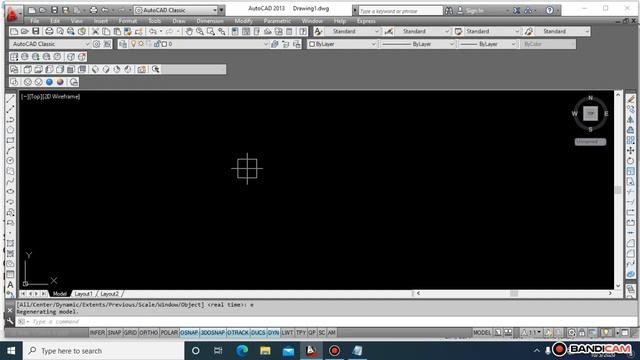Viewport: 640px width, 360px height.
Task: Choose the Rotate tool in Modify toolbar
Action: coord(631,161)
